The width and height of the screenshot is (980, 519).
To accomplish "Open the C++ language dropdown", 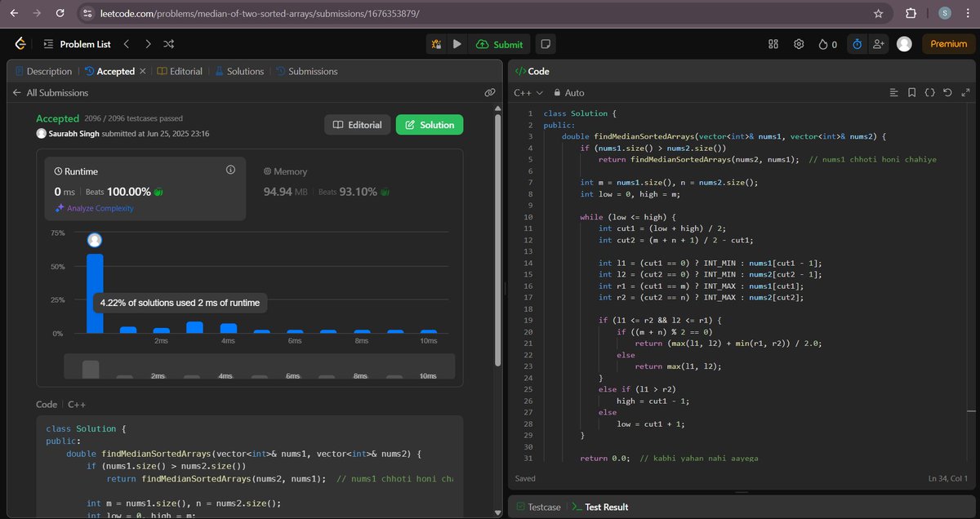I will pos(528,93).
